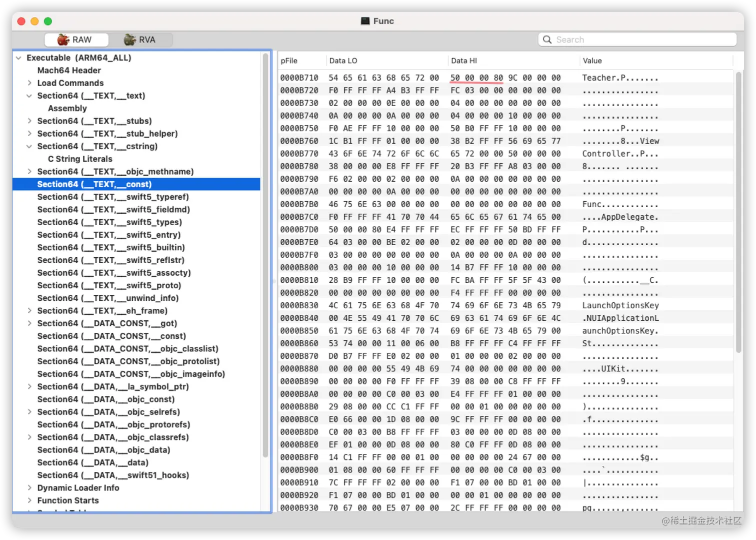Select Section64 (__DATA_CONST,__objc_protolist)
Screen dimensions: 756x540
(128, 361)
